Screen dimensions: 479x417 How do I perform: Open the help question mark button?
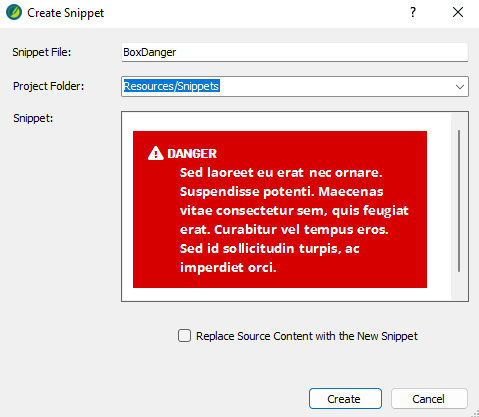[x=413, y=13]
